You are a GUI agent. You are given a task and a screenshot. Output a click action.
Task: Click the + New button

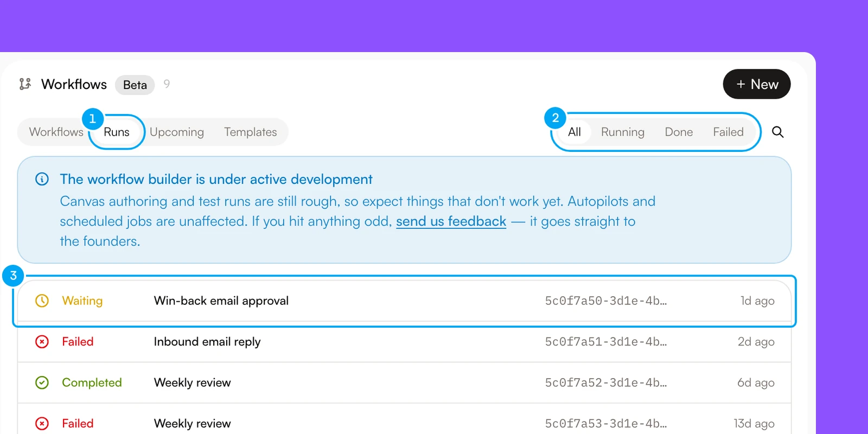coord(757,84)
